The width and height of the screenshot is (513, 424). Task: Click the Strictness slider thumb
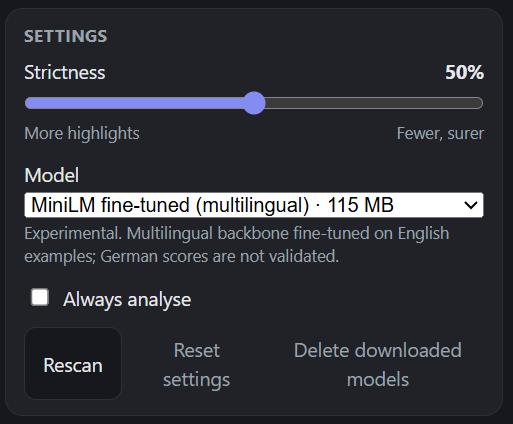click(x=254, y=103)
